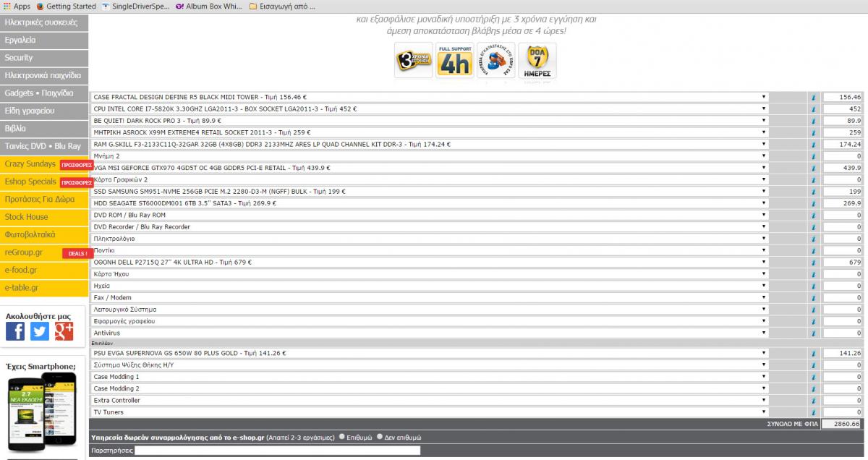
Task: Open Stock House section
Action: click(x=44, y=217)
